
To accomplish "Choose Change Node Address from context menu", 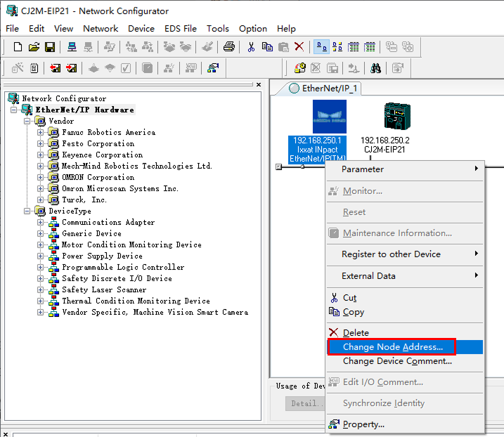I will pyautogui.click(x=392, y=347).
